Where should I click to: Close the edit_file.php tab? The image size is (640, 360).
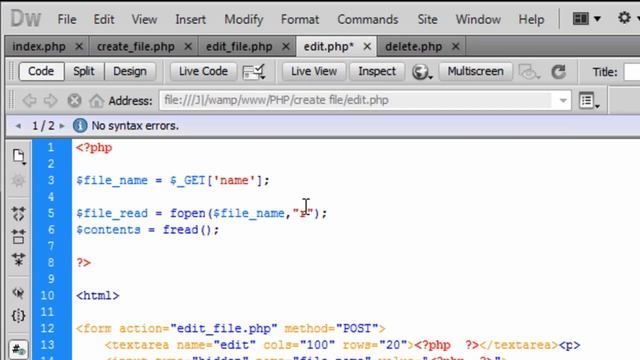click(286, 47)
